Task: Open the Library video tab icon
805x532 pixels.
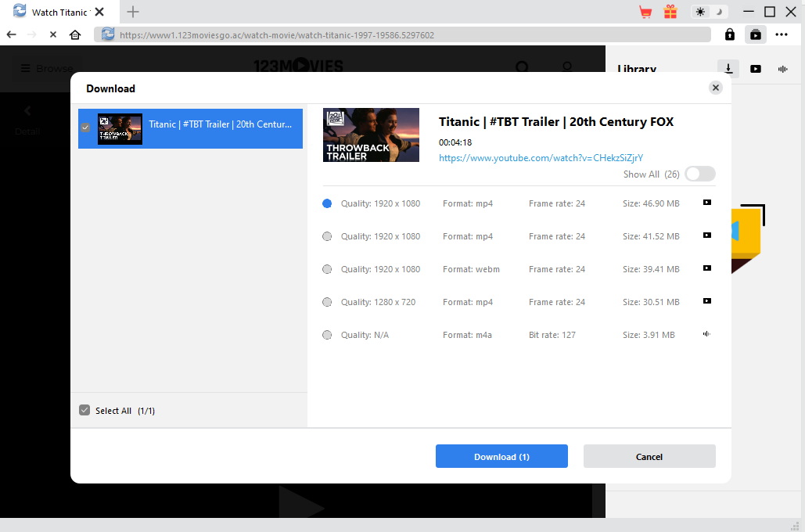Action: pyautogui.click(x=756, y=69)
